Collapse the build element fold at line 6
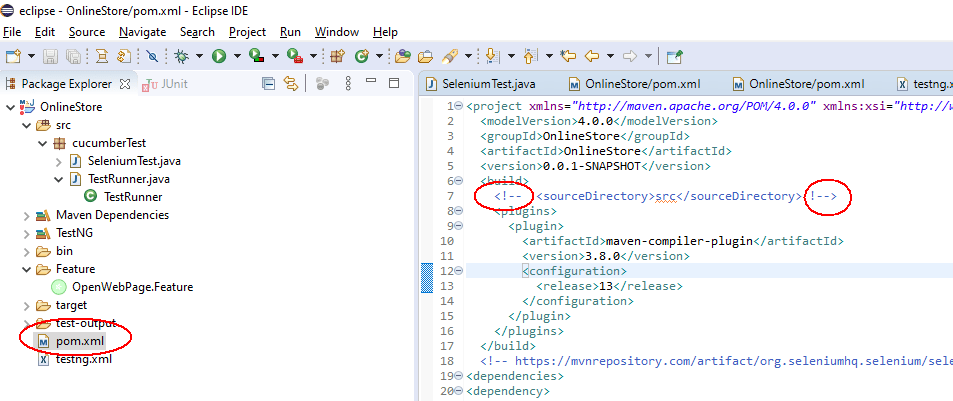The height and width of the screenshot is (401, 953). click(457, 181)
